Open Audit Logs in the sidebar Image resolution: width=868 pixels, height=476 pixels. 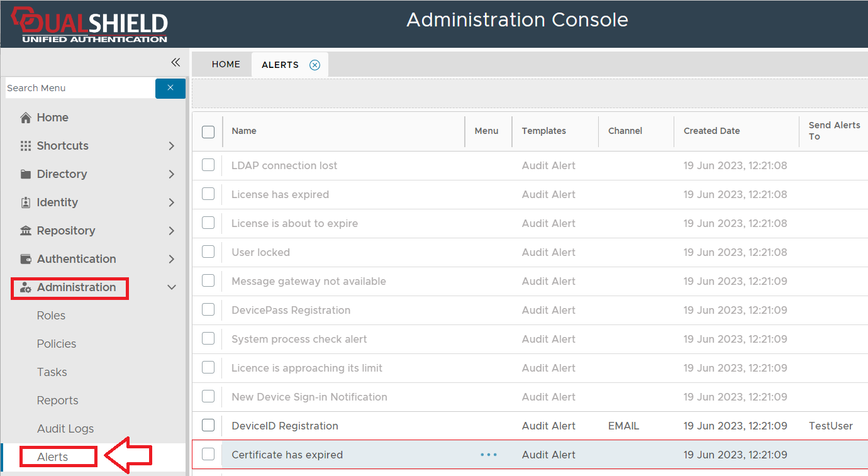pyautogui.click(x=65, y=429)
